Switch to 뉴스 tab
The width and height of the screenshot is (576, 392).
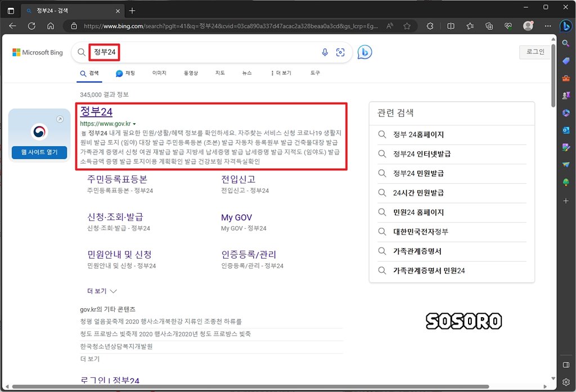247,73
